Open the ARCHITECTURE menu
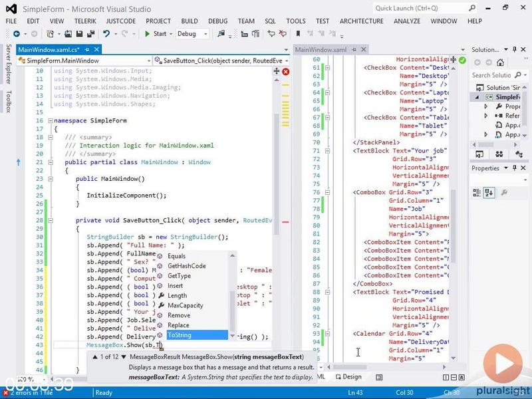The width and height of the screenshot is (532, 399). tap(361, 21)
